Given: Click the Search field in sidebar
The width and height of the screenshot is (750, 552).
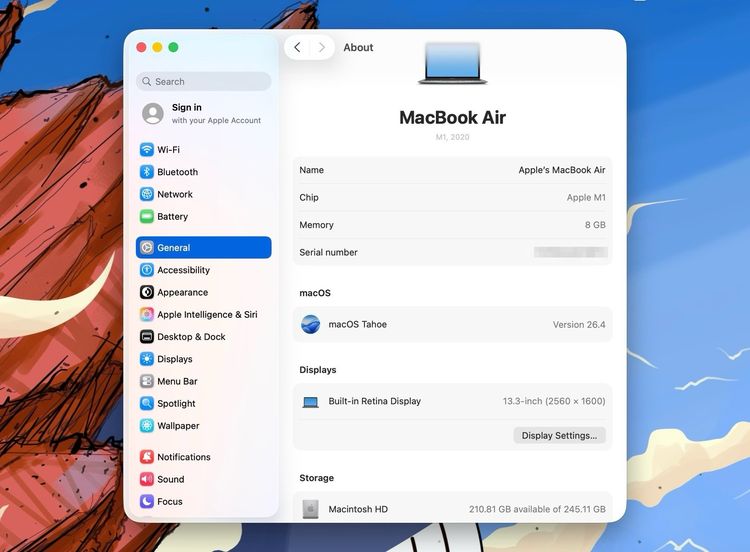Looking at the screenshot, I should 204,81.
